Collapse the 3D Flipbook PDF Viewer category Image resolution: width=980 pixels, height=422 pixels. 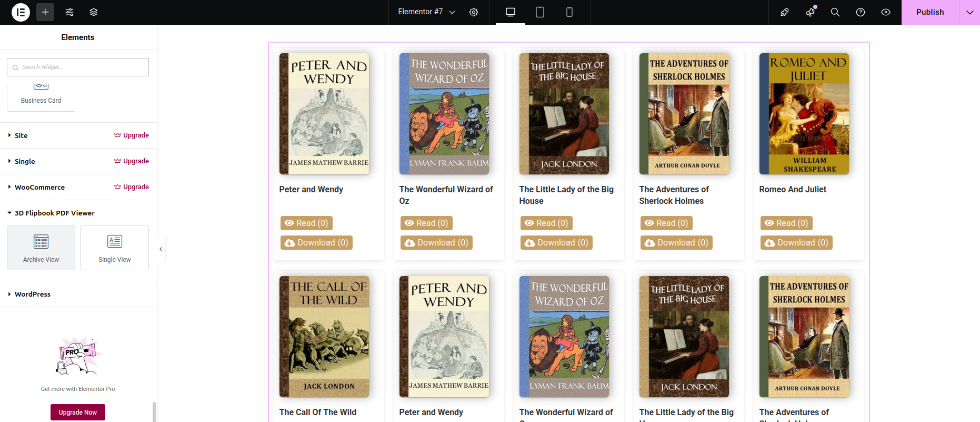[55, 213]
